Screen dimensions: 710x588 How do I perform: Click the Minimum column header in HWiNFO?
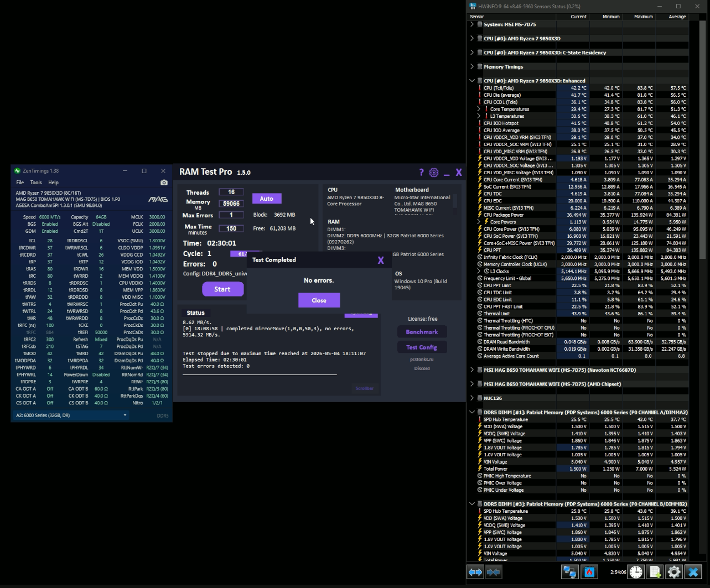click(x=605, y=17)
